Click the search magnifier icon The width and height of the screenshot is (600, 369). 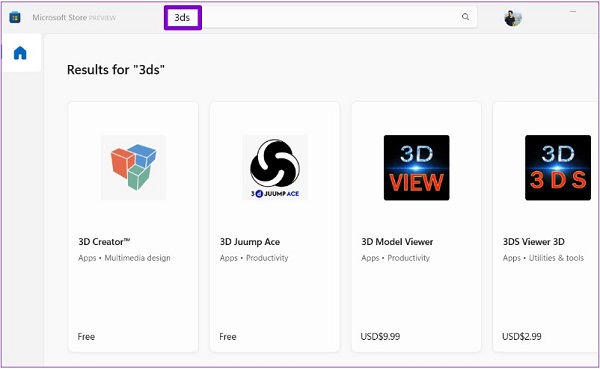pyautogui.click(x=465, y=17)
